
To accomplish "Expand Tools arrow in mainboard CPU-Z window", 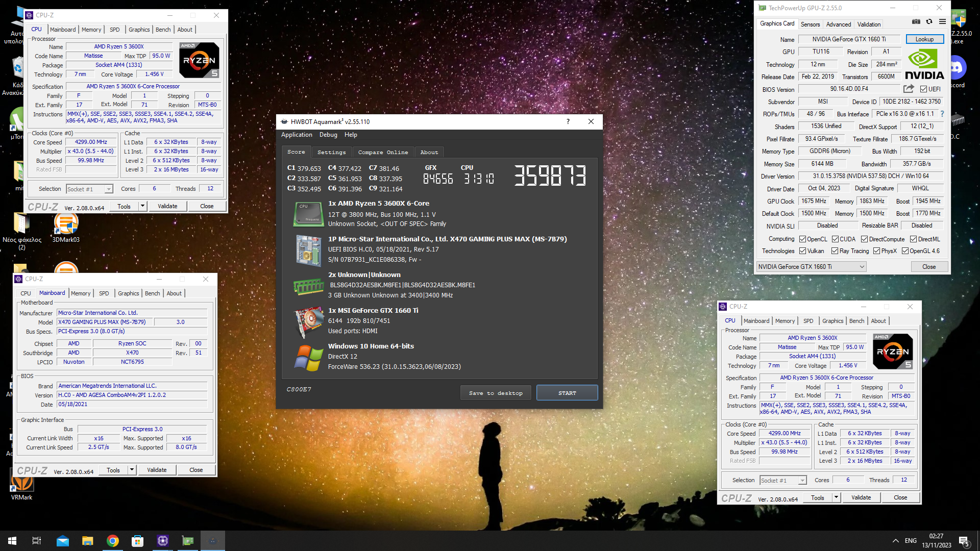I will tap(132, 470).
